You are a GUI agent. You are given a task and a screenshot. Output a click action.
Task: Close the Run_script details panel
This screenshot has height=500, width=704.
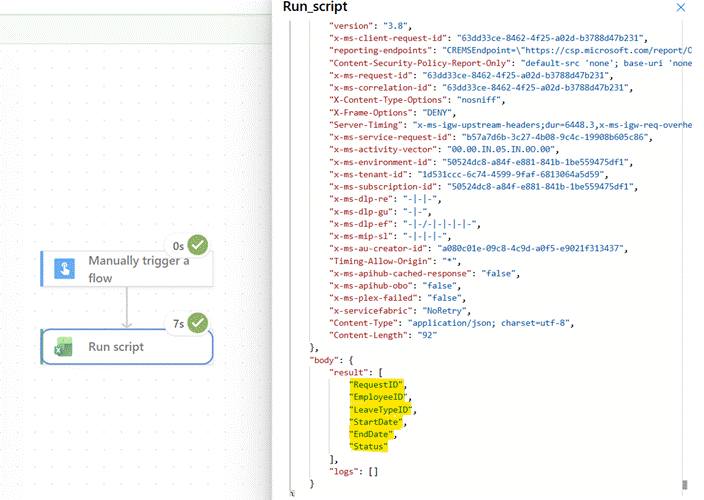(x=681, y=7)
